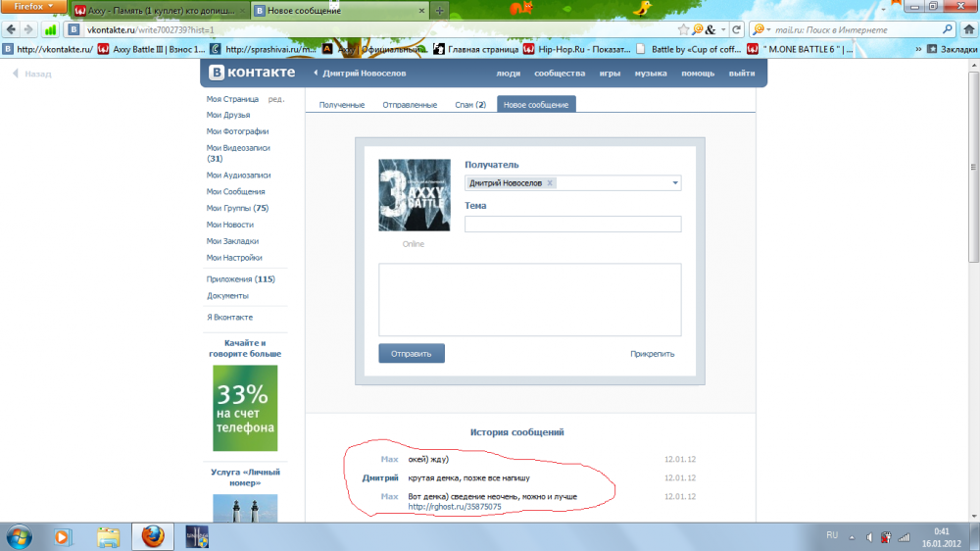Viewport: 980px width, 551px height.
Task: Click volume icon in system tray
Action: pyautogui.click(x=868, y=537)
